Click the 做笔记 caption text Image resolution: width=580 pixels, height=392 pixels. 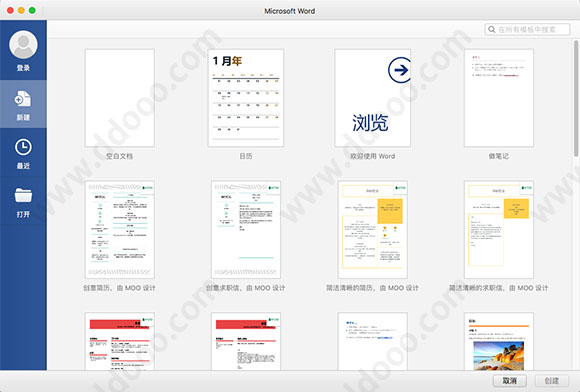(499, 156)
